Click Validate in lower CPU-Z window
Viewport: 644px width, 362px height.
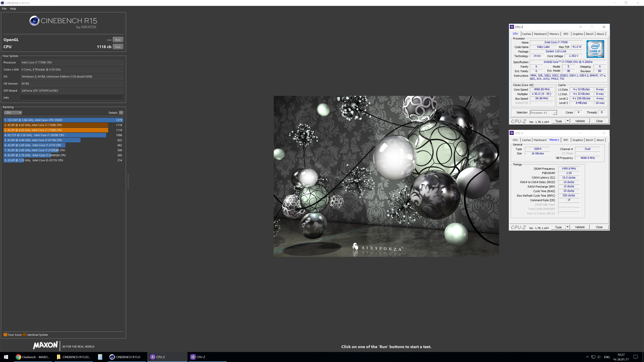click(580, 227)
